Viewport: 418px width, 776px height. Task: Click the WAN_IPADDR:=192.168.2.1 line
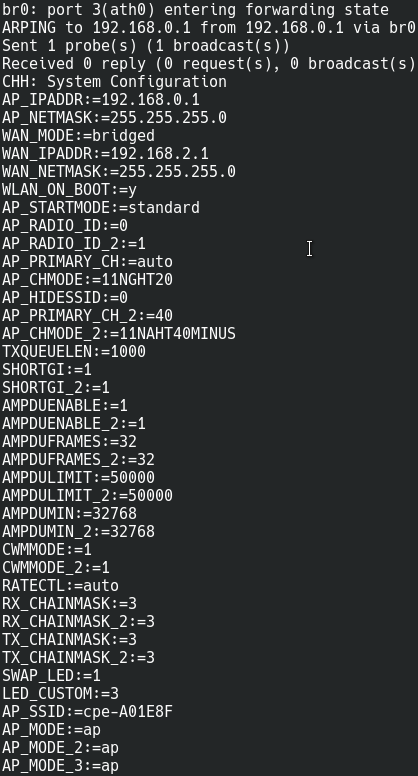coord(105,153)
